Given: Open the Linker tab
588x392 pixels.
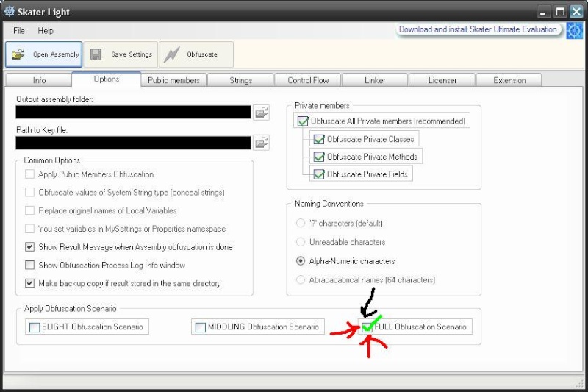Looking at the screenshot, I should pyautogui.click(x=375, y=80).
